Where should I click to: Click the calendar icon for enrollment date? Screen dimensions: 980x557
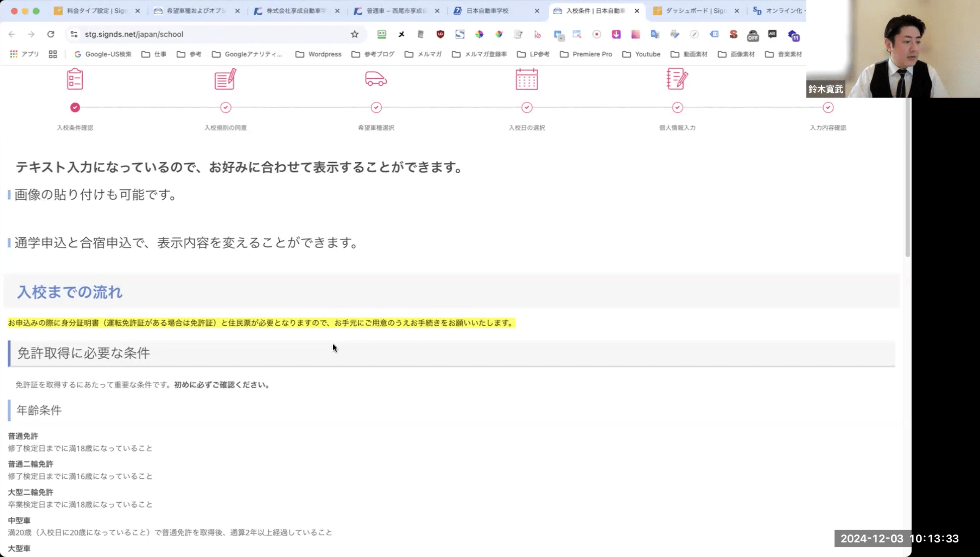click(x=527, y=79)
